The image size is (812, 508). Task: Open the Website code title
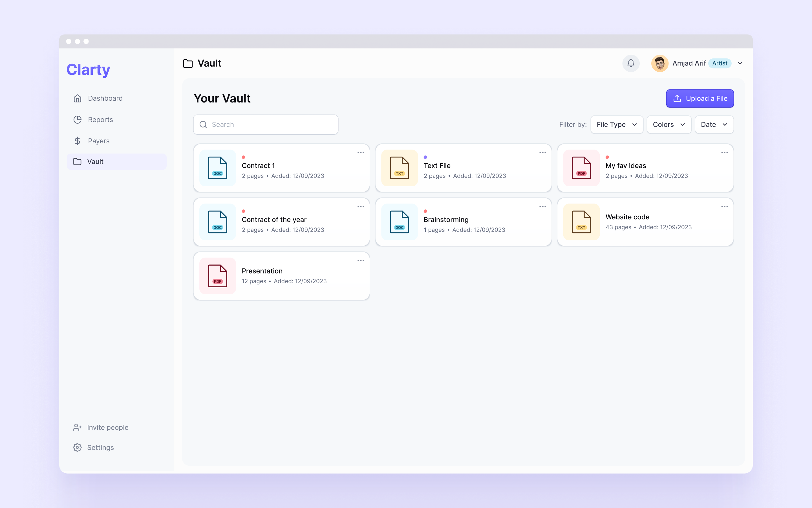(627, 217)
